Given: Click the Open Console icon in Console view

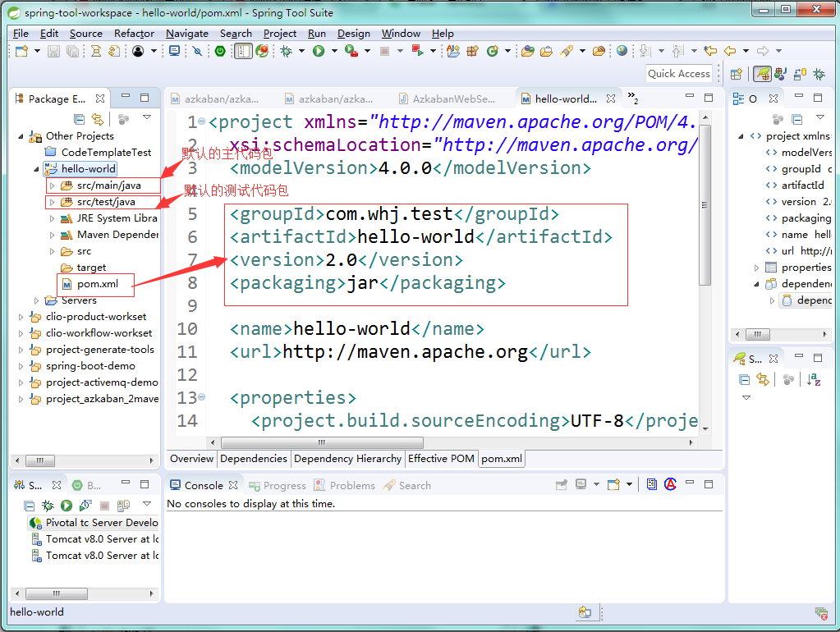Looking at the screenshot, I should (613, 485).
